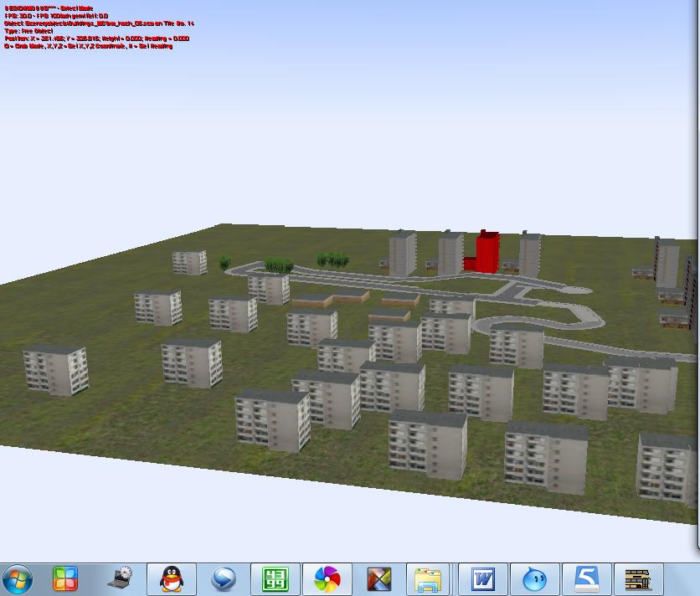
Task: Open the blue number 5 taskbar app
Action: [x=587, y=579]
